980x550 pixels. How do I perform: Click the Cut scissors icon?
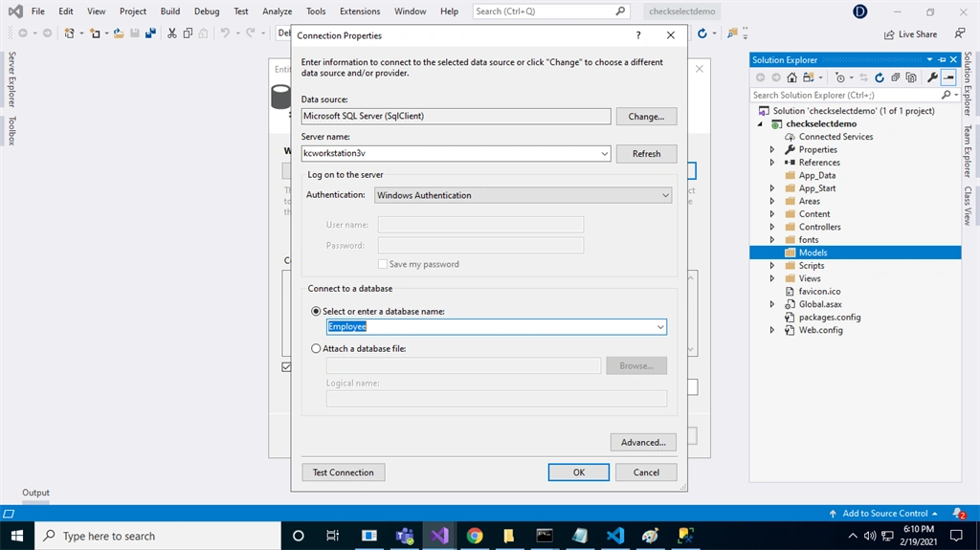tap(172, 33)
